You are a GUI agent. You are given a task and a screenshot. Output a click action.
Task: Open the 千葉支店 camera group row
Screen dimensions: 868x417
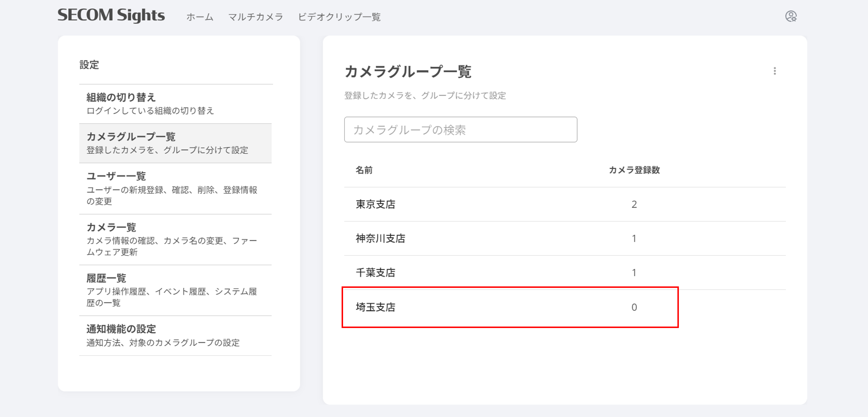pos(565,272)
